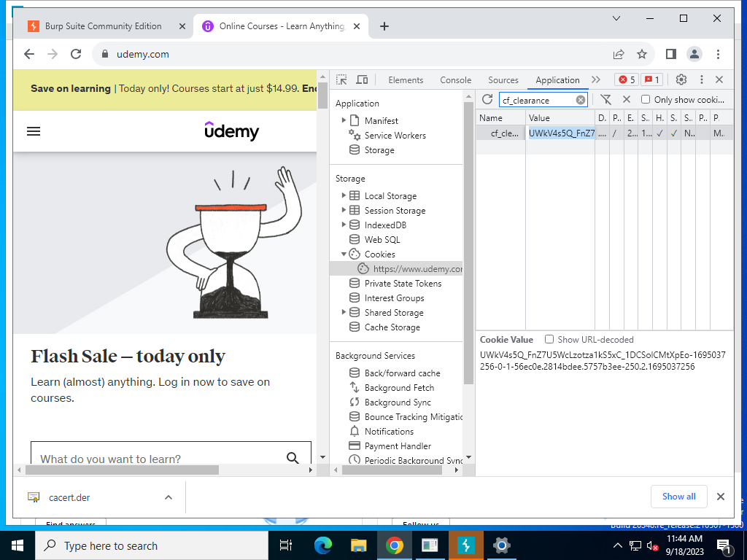Screen dimensions: 747x560
Task: Close the downloads bar
Action: tap(720, 497)
